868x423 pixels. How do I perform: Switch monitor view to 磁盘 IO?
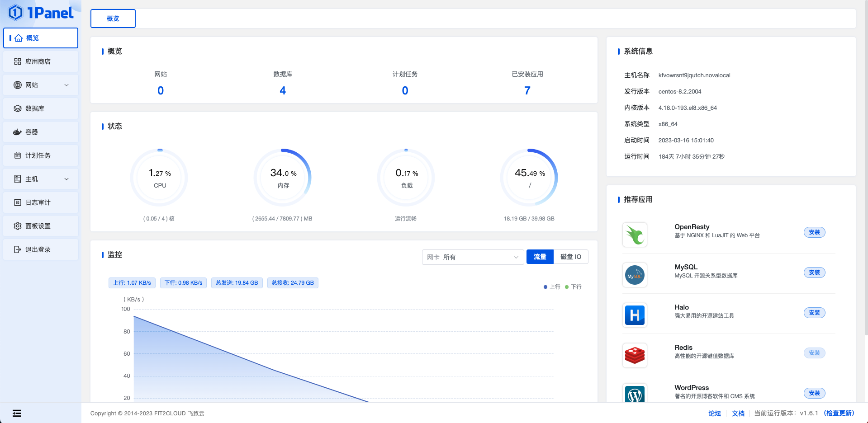coord(570,257)
